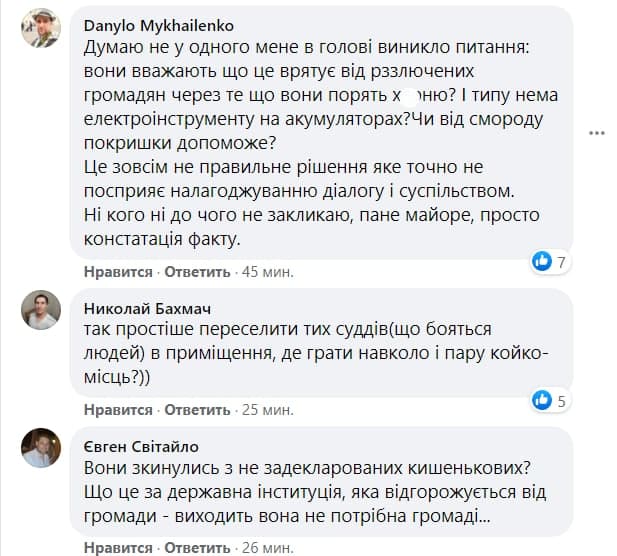Reply to Danylo Mykhailenko's comment via Ответить
This screenshot has height=556, width=617.
197,272
